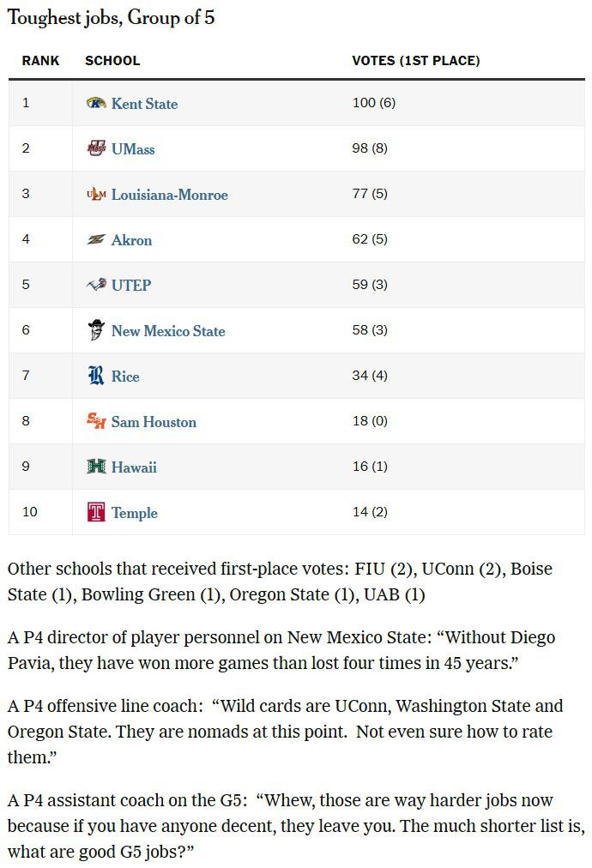Click the UMass logo icon
Screen dimensions: 592x868
pos(96,148)
